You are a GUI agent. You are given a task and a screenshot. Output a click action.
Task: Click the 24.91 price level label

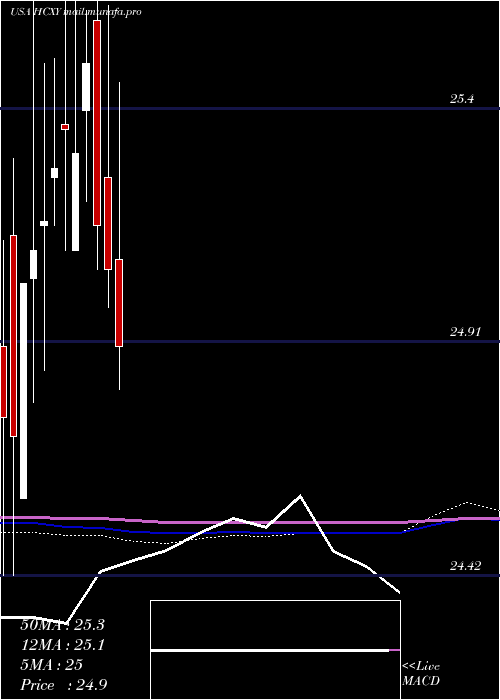(465, 332)
